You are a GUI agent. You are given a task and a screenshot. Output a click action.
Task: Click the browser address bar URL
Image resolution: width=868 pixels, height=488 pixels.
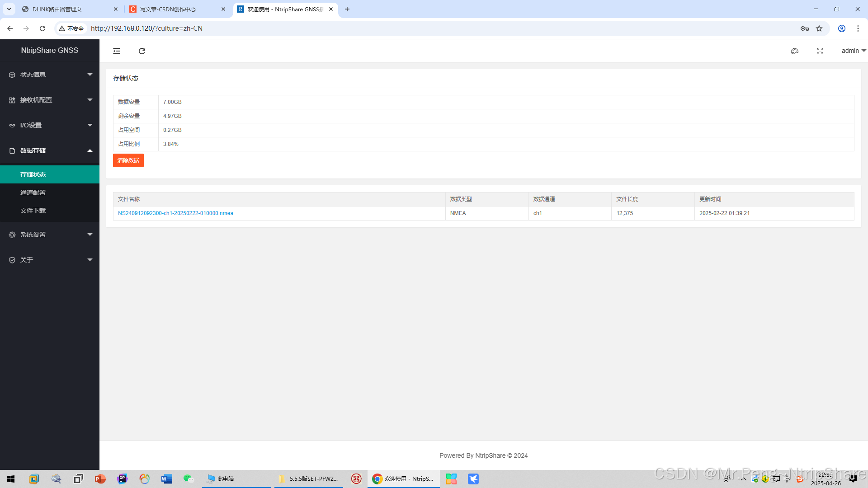146,28
